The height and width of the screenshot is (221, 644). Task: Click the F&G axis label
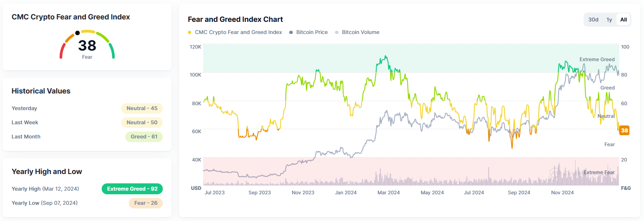pyautogui.click(x=626, y=188)
